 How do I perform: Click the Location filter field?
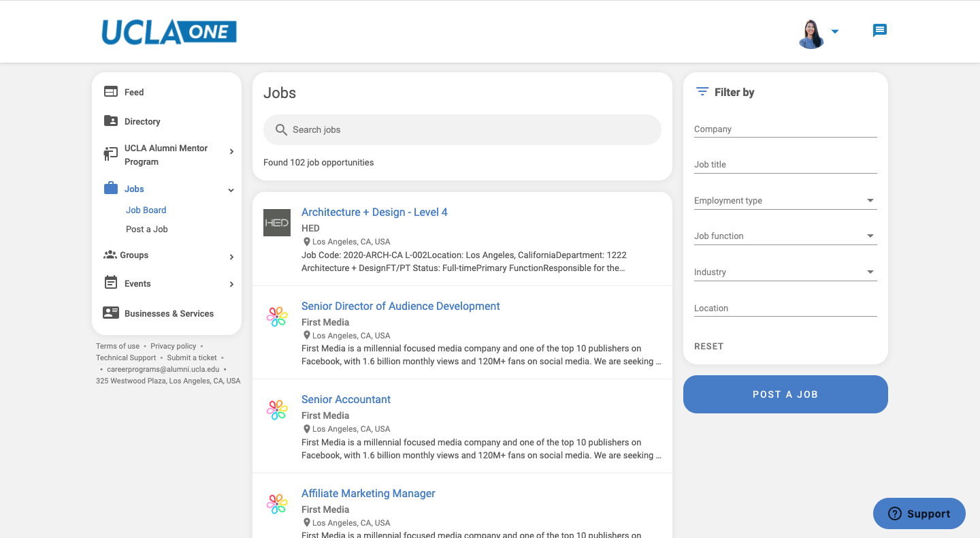coord(785,308)
